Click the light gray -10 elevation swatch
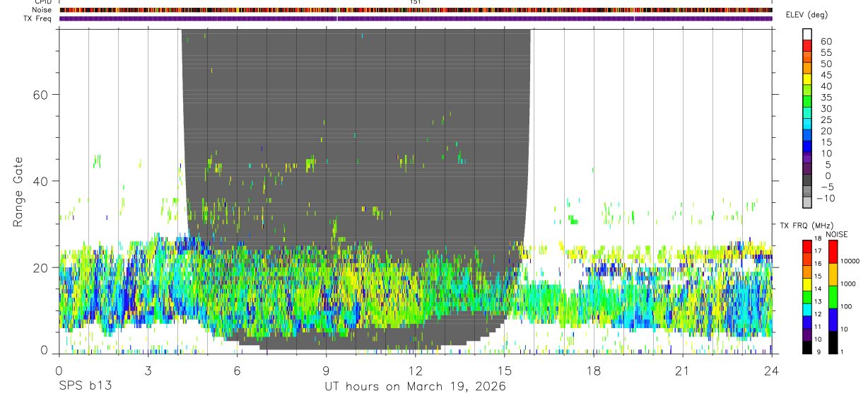Screen dimensions: 868x401 (807, 203)
